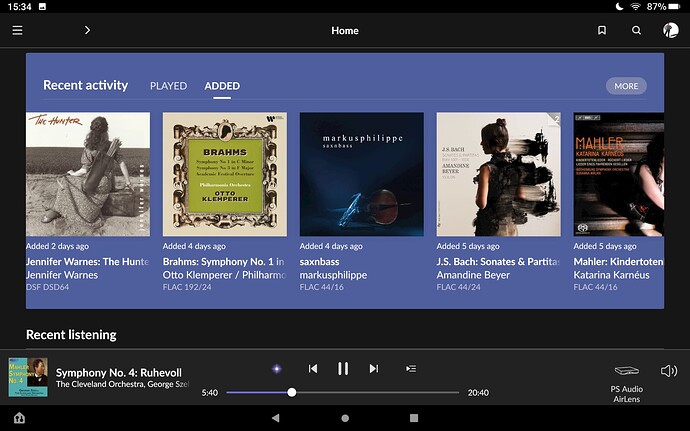Viewport: 690px width, 431px height.
Task: Open Brahms: Symphony No. 1 title link
Action: coord(224,262)
